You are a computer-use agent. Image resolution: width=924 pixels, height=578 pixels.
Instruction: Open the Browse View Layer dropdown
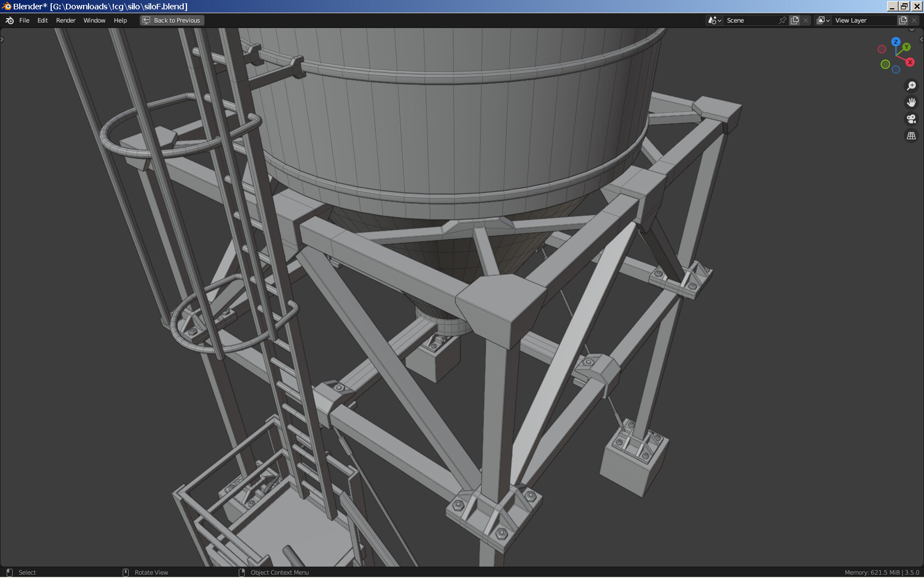pyautogui.click(x=823, y=20)
